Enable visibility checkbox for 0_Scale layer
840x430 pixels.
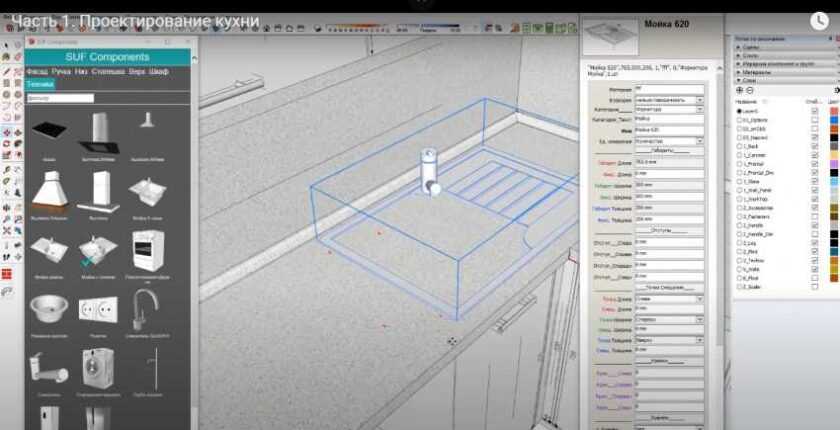click(814, 288)
